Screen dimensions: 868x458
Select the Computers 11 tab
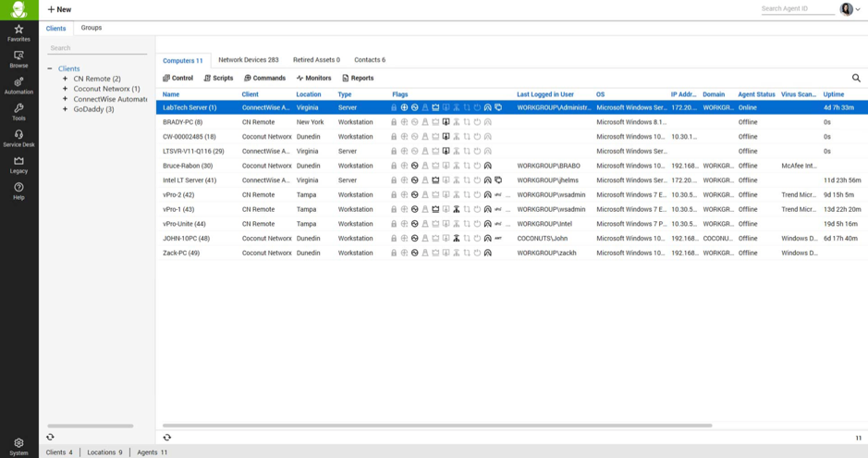click(x=183, y=60)
